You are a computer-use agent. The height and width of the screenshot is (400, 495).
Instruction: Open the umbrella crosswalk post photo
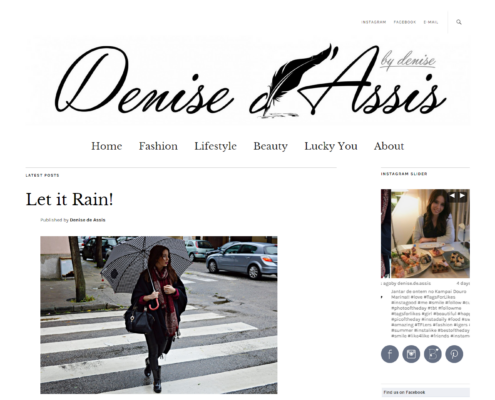coord(159,315)
